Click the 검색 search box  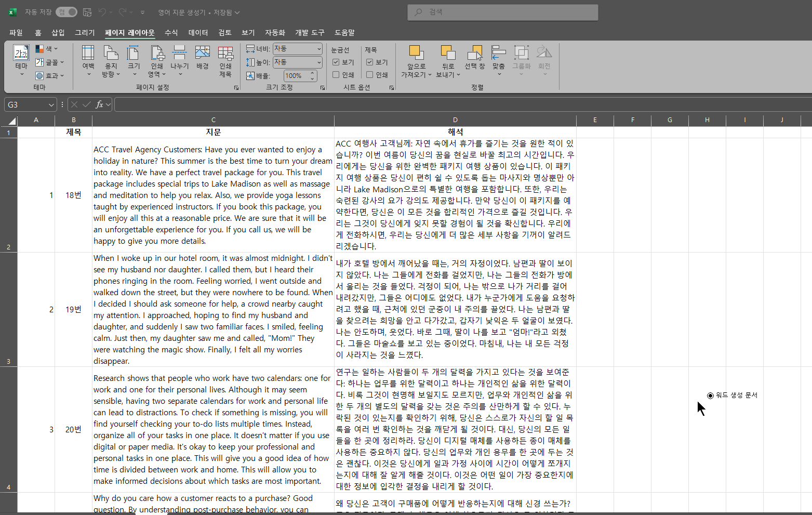tap(503, 12)
